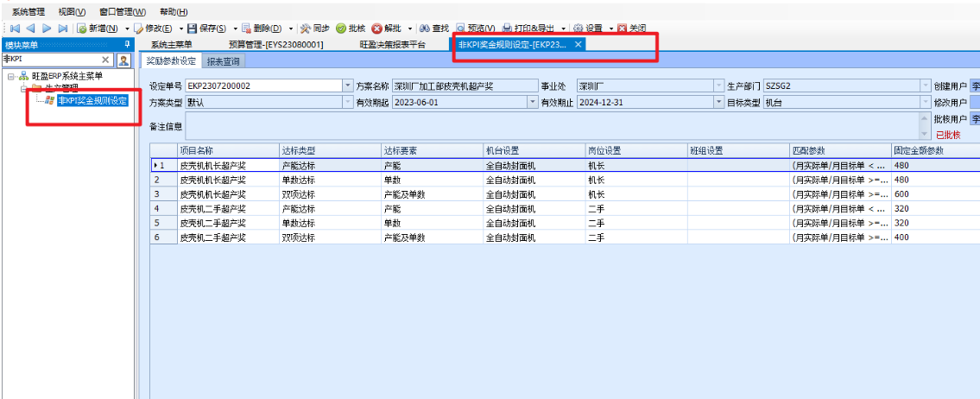Screen dimensions: 980x399
Task: Click the 达标要素 column header
Action: [432, 150]
